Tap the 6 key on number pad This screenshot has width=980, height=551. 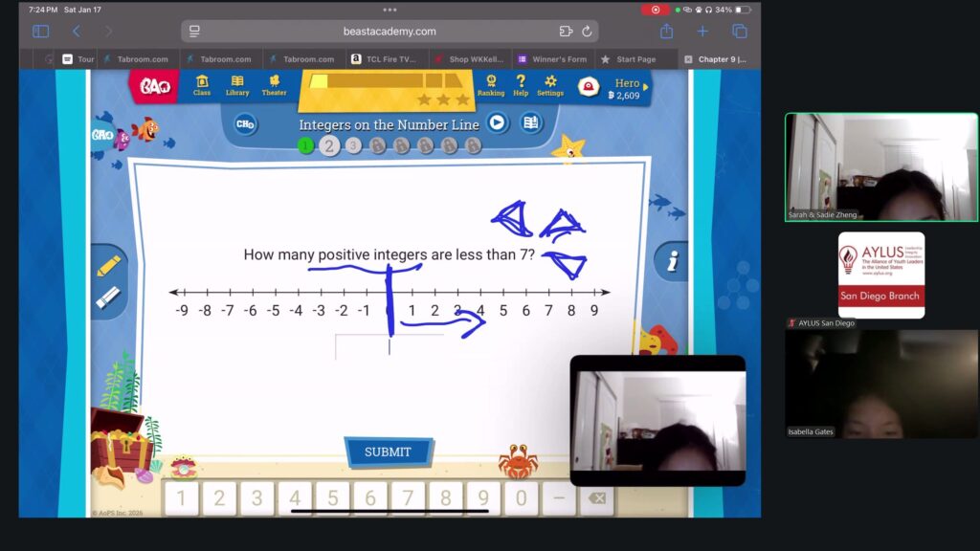point(369,498)
